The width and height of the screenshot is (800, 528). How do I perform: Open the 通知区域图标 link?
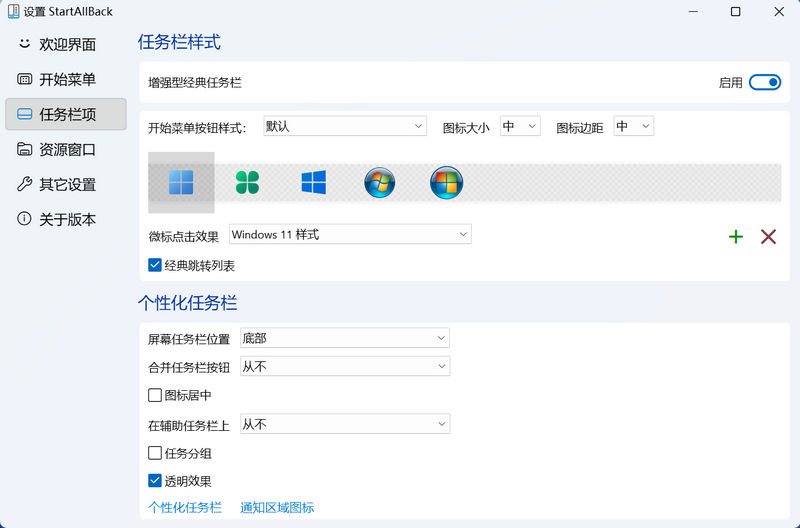277,508
